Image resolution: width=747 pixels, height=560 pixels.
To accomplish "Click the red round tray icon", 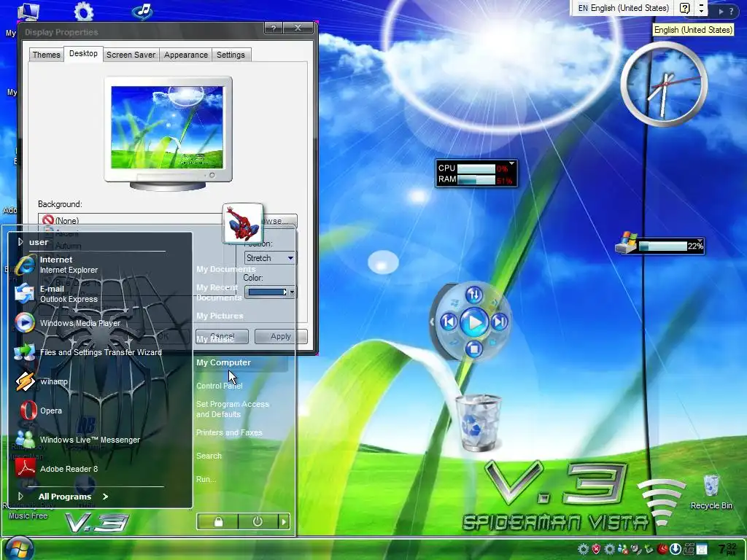I will (x=662, y=549).
